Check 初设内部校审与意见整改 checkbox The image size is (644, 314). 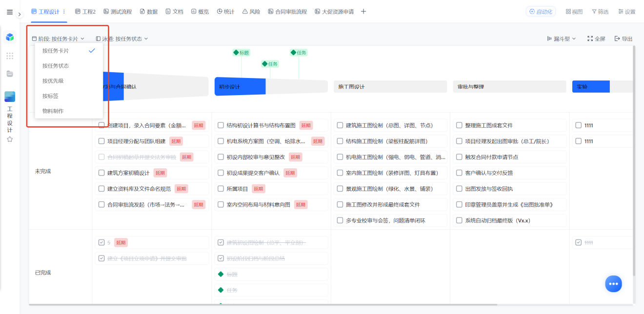pos(221,157)
